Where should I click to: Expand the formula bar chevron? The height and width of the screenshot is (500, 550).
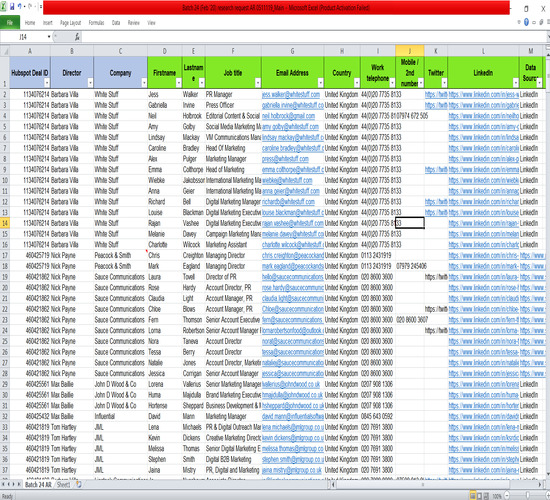[x=548, y=36]
